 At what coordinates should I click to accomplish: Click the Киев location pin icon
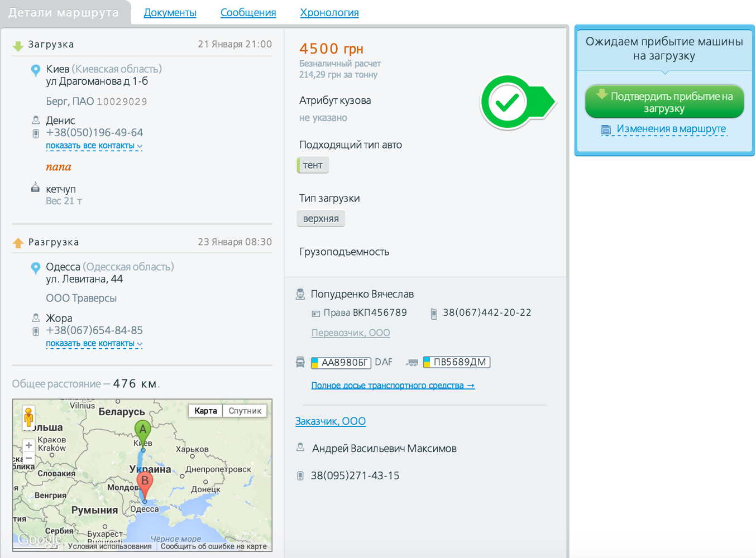(36, 70)
